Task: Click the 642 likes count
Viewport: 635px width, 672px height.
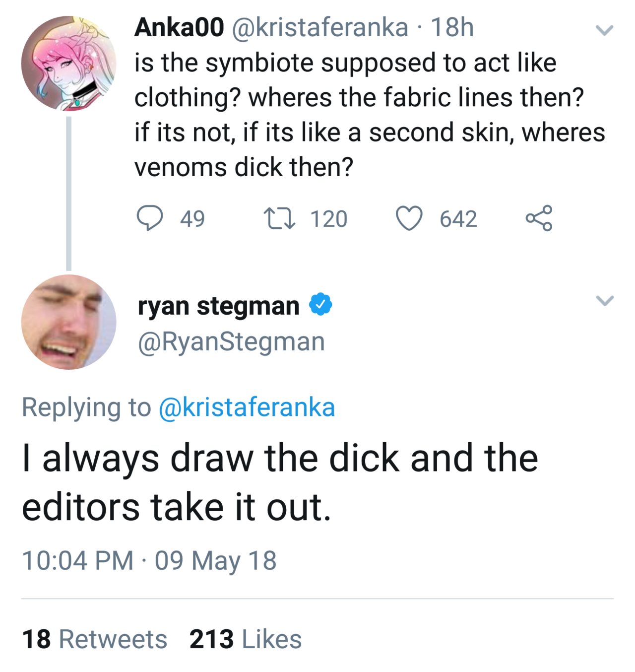Action: tap(458, 219)
